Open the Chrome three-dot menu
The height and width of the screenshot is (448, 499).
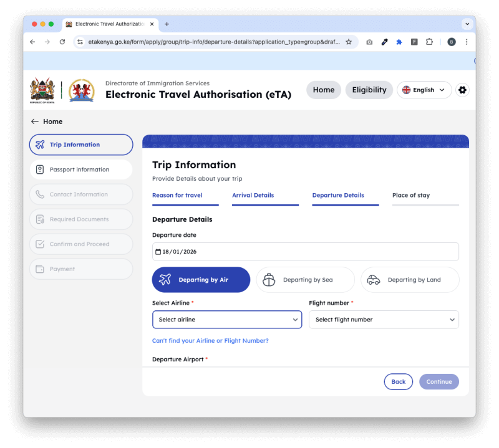pos(467,42)
